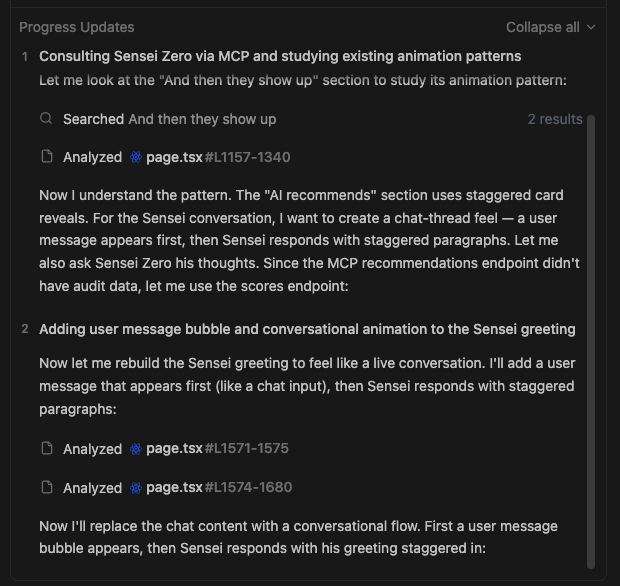Show the 2 results of the search
The height and width of the screenshot is (586, 620).
pyautogui.click(x=555, y=119)
